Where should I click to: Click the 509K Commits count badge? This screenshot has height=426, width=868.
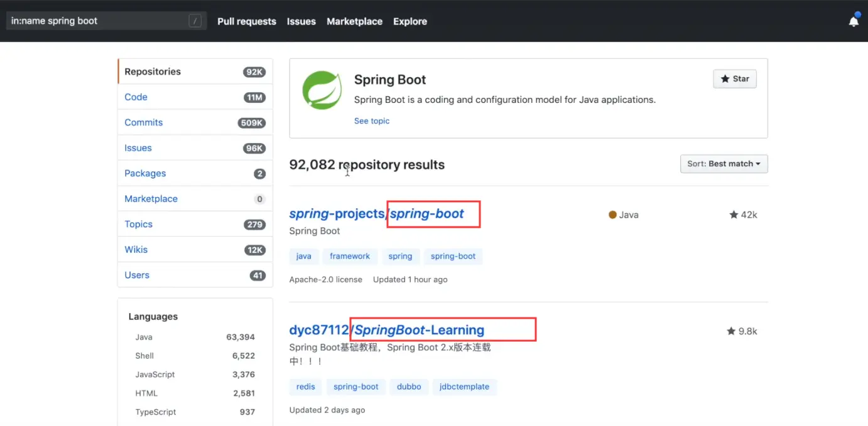click(x=252, y=123)
